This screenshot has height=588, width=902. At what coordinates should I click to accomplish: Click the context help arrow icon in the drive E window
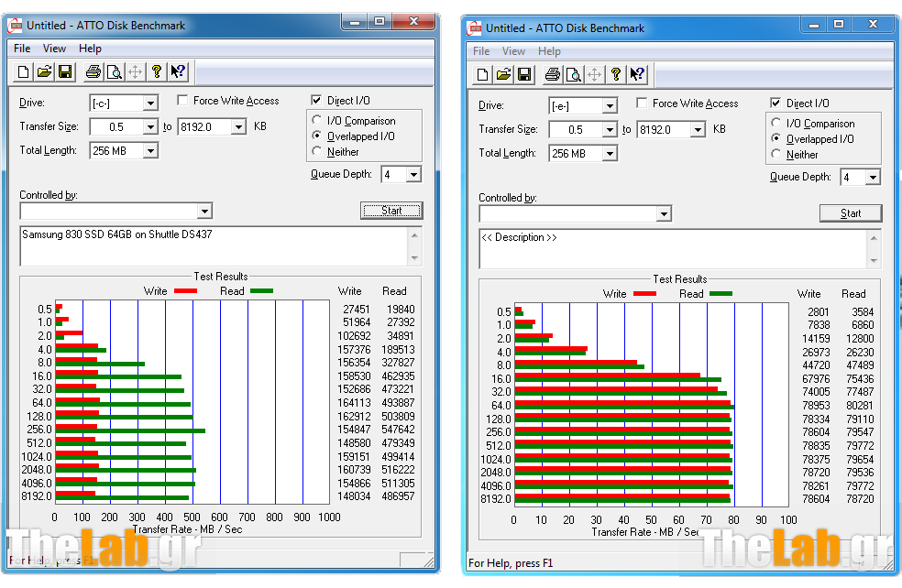point(636,74)
